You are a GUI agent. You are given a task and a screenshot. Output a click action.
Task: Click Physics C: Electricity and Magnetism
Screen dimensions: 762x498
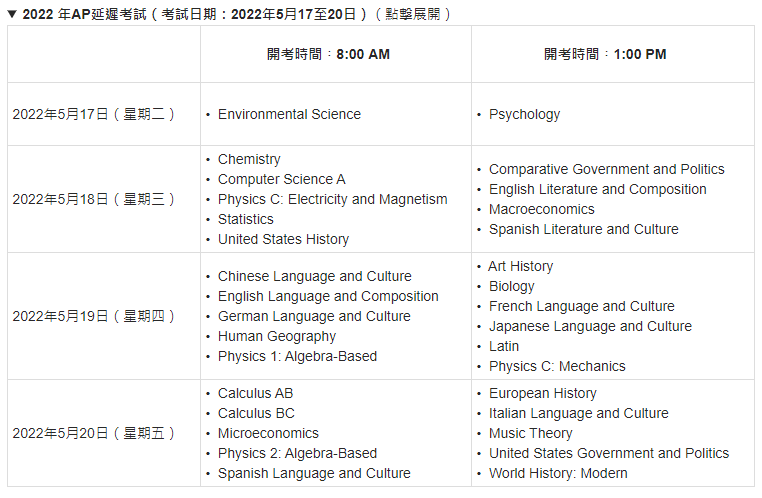tap(332, 199)
